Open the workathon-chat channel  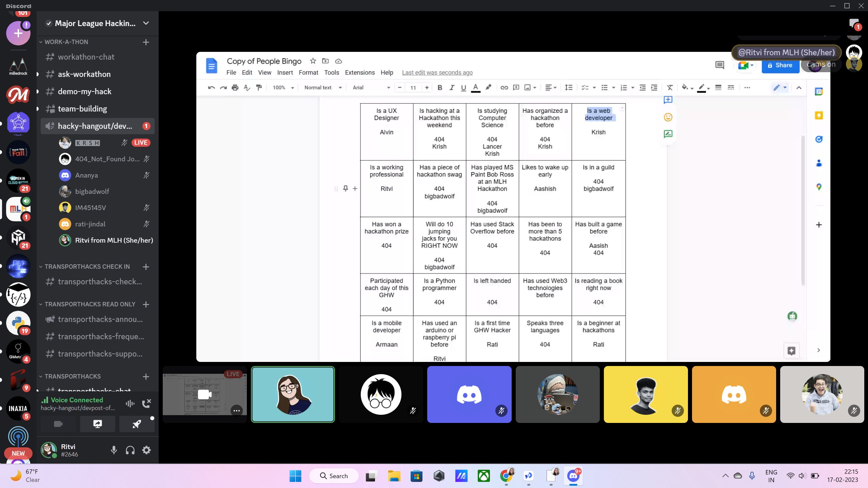pyautogui.click(x=86, y=57)
